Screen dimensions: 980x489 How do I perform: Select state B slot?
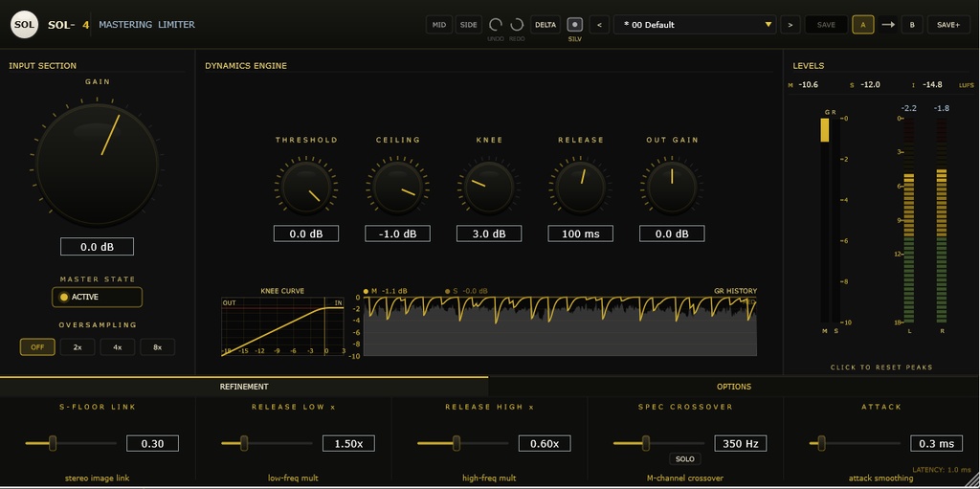(x=912, y=25)
